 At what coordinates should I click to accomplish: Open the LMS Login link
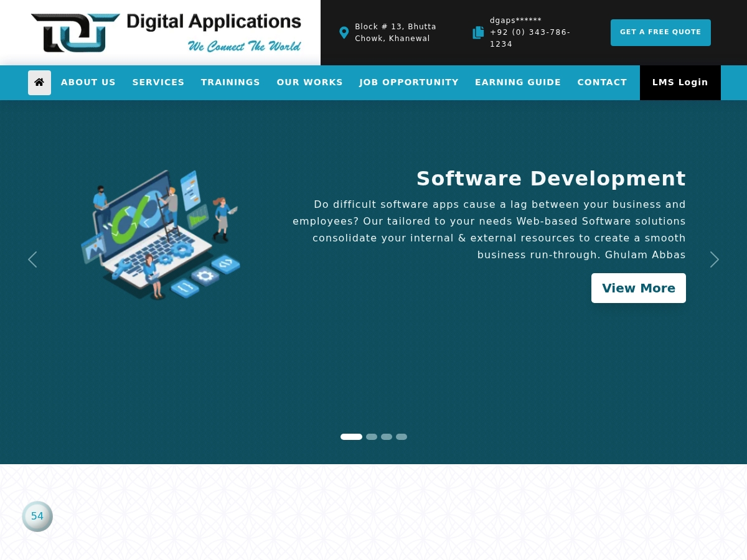tap(680, 82)
